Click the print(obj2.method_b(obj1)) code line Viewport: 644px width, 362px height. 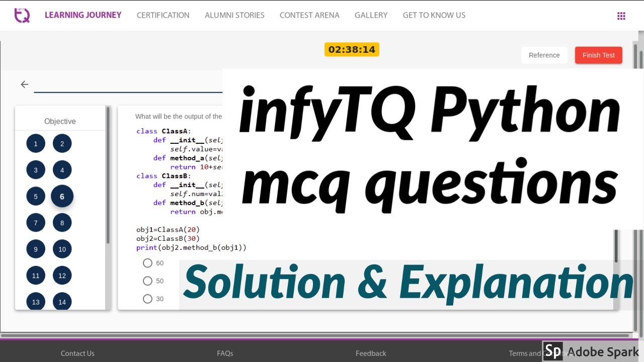191,248
